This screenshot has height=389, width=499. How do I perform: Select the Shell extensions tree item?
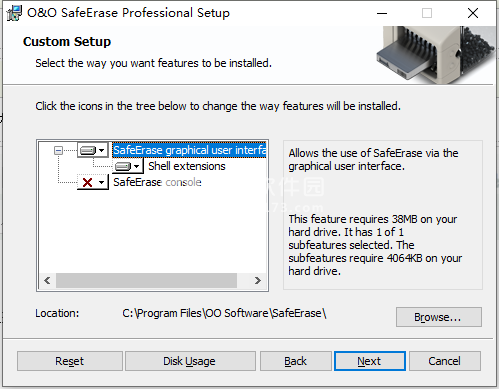tap(187, 166)
